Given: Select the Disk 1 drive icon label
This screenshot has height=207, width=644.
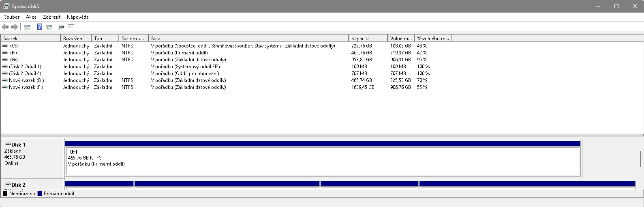Looking at the screenshot, I should click(x=15, y=144).
